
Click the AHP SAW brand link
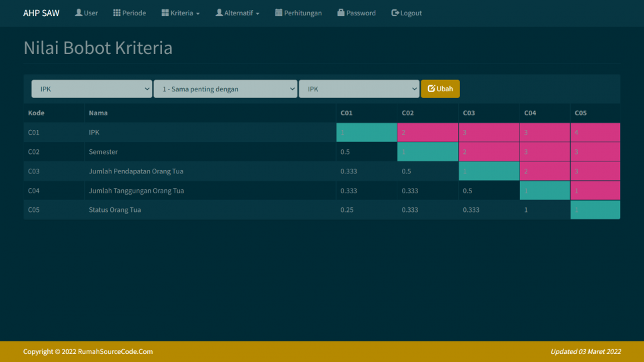click(41, 13)
